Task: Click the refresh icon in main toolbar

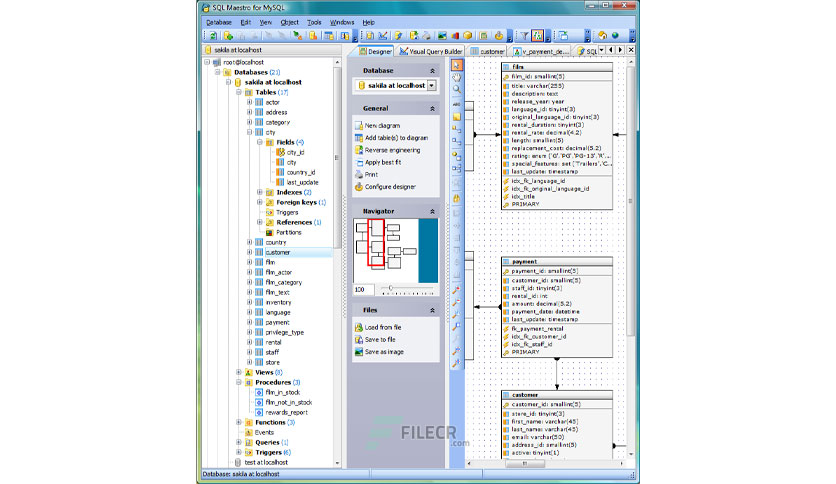Action: pyautogui.click(x=213, y=36)
